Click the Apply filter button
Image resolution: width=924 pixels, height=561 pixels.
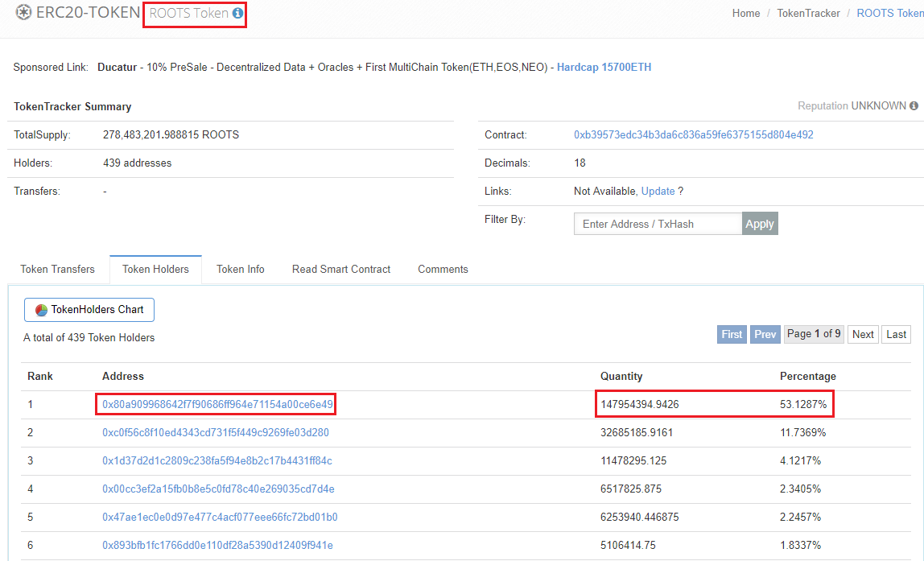(x=760, y=224)
